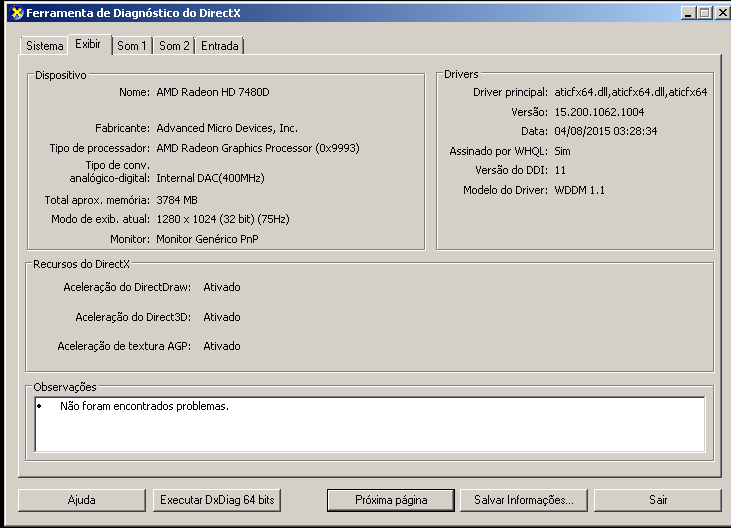Click the WDDM 1.1 driver model value
The height and width of the screenshot is (528, 731).
[579, 190]
